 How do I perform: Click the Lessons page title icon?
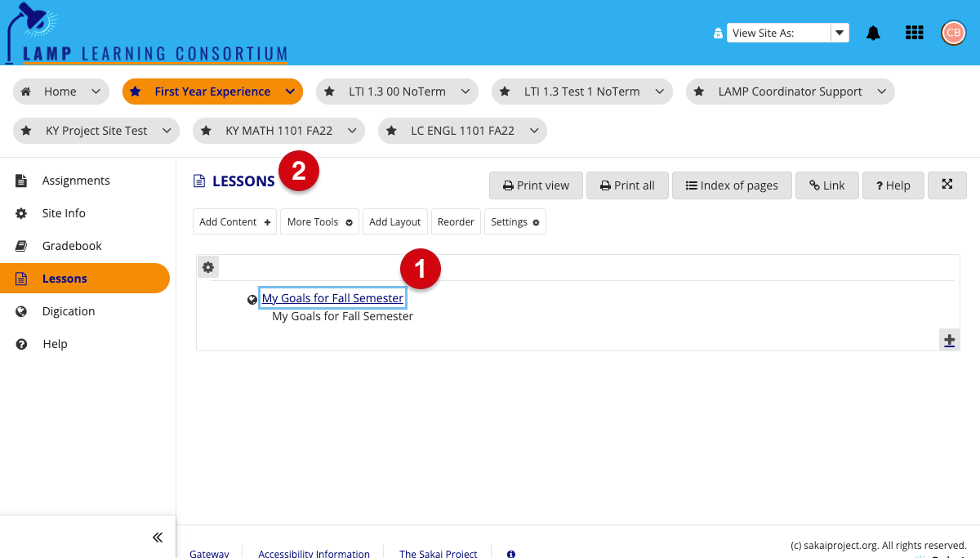click(x=198, y=181)
